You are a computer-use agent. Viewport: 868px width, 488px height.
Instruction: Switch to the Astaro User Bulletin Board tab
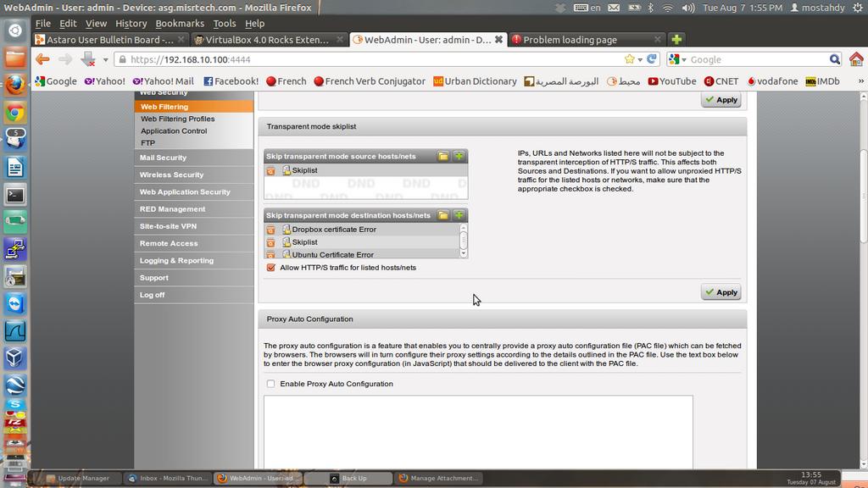click(x=110, y=39)
